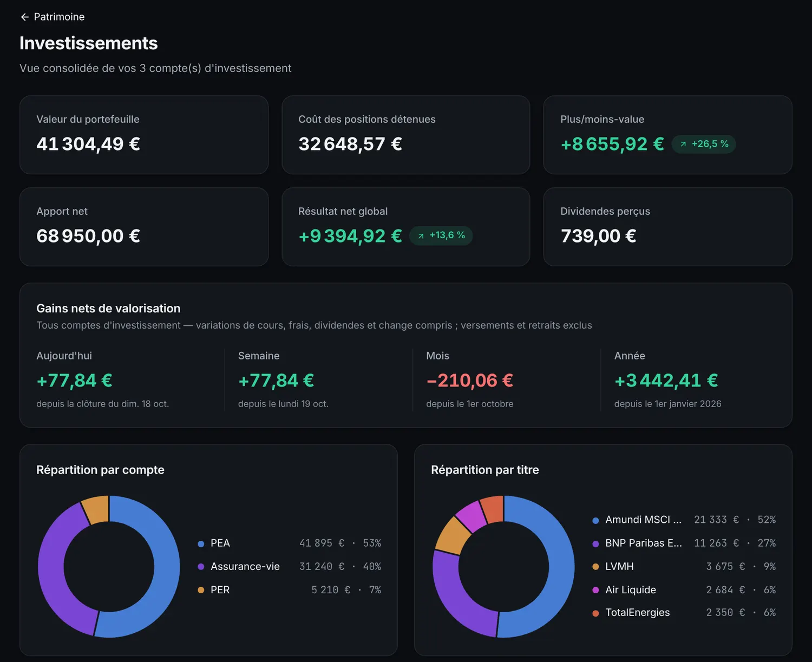
Task: Select the LVMH legend label
Action: 619,566
